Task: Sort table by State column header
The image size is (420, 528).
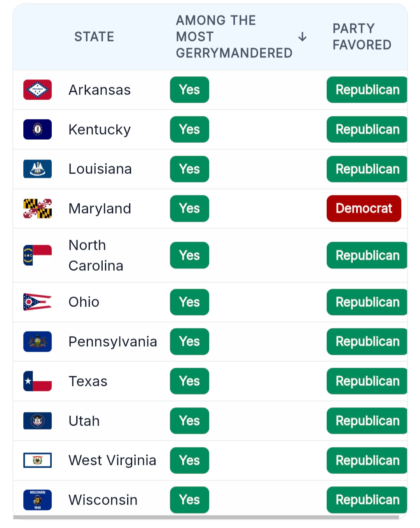Action: coord(94,37)
